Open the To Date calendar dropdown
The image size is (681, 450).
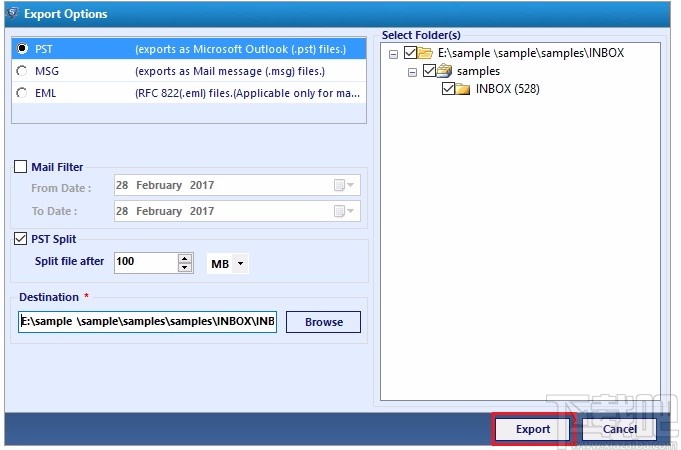pos(344,211)
